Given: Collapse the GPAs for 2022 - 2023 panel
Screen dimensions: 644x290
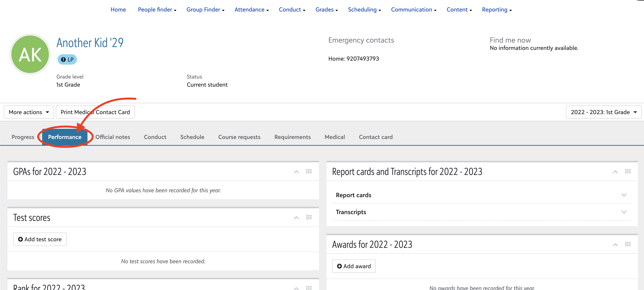Looking at the screenshot, I should 296,172.
